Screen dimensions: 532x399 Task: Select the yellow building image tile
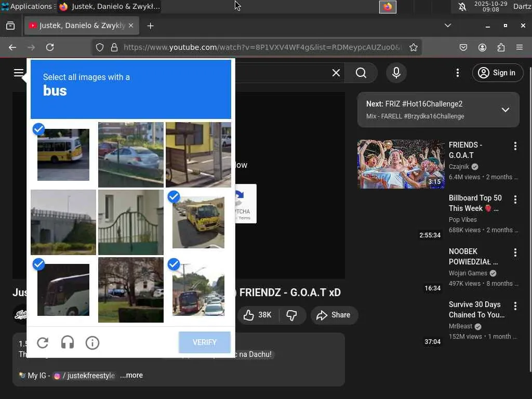click(198, 154)
